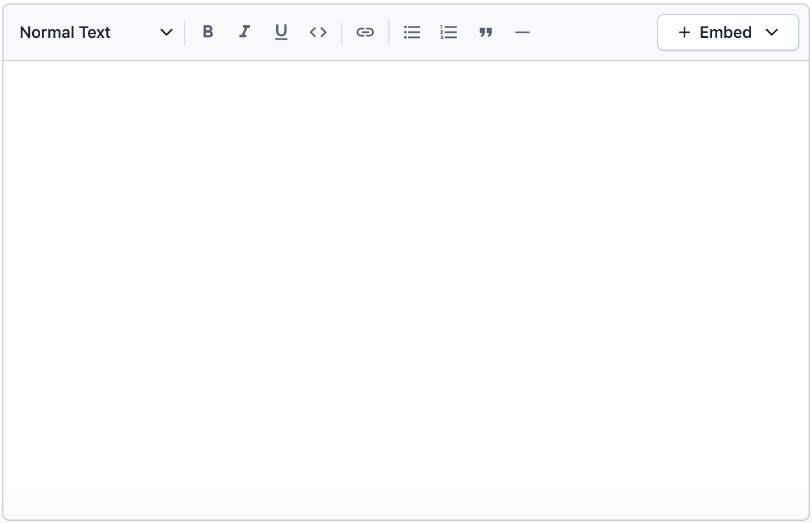Screen dimensions: 812x523
Task: Select the Normal Text label
Action: click(65, 32)
